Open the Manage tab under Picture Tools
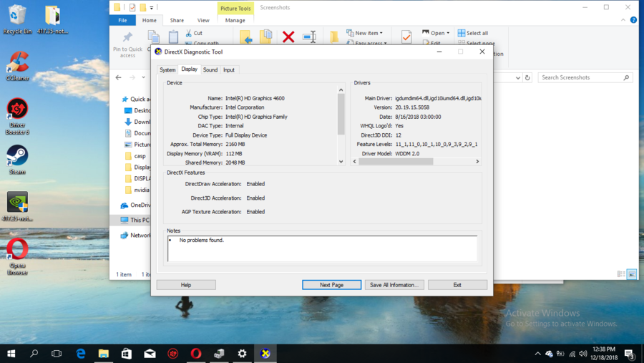644x363 pixels. coord(235,20)
